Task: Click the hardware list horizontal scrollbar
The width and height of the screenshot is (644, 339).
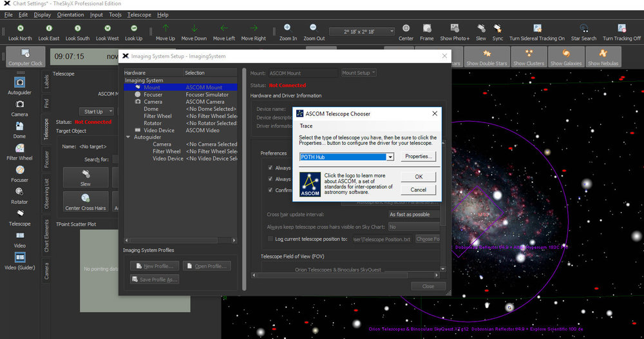Action: pyautogui.click(x=180, y=240)
